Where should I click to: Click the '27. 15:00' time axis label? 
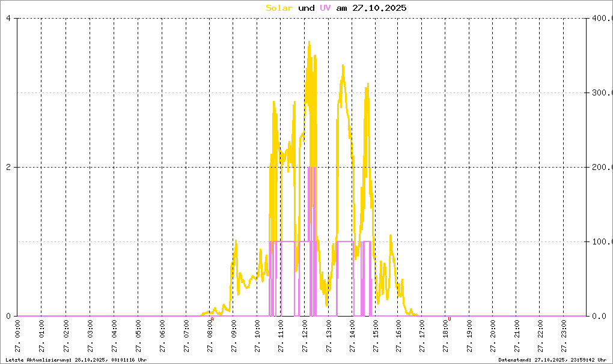point(376,336)
